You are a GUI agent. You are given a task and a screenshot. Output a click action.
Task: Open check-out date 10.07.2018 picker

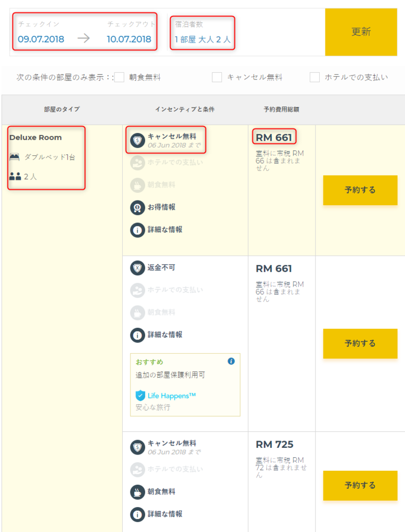129,39
